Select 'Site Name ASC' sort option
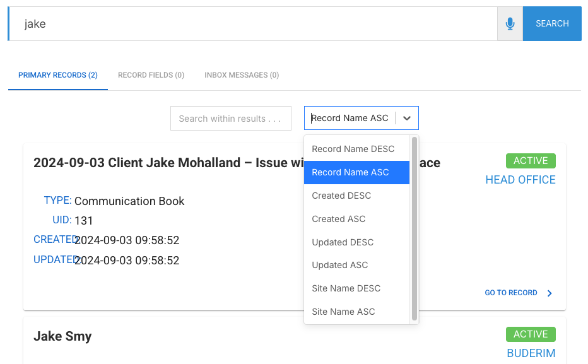The height and width of the screenshot is (364, 588). (x=356, y=312)
